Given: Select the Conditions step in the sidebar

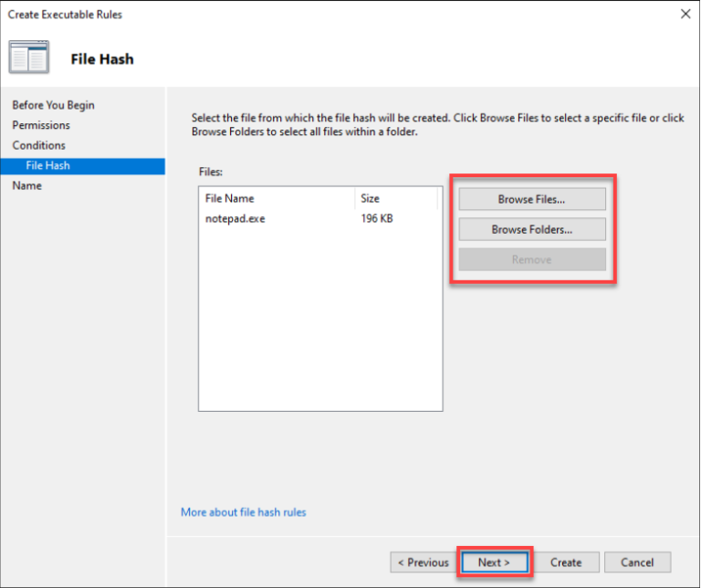Looking at the screenshot, I should click(38, 145).
